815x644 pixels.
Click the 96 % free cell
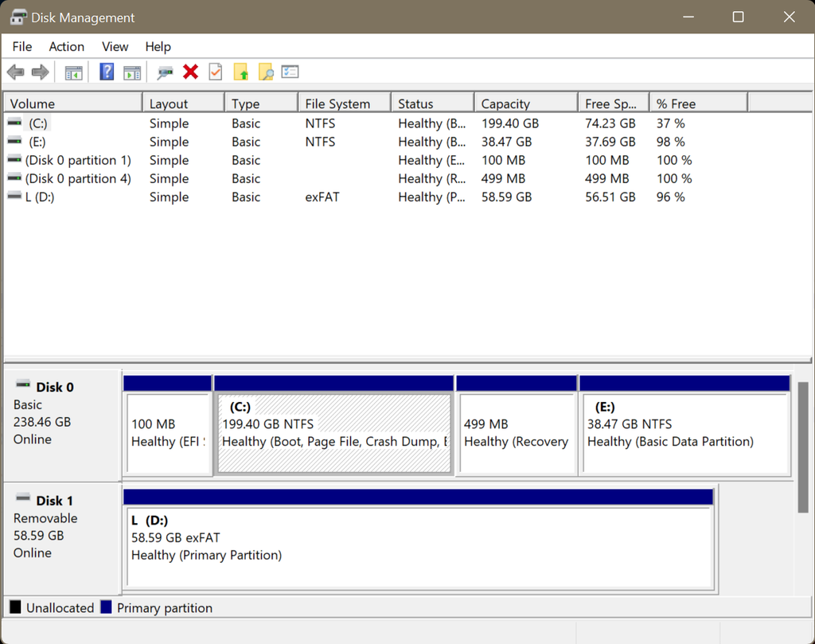tap(670, 197)
